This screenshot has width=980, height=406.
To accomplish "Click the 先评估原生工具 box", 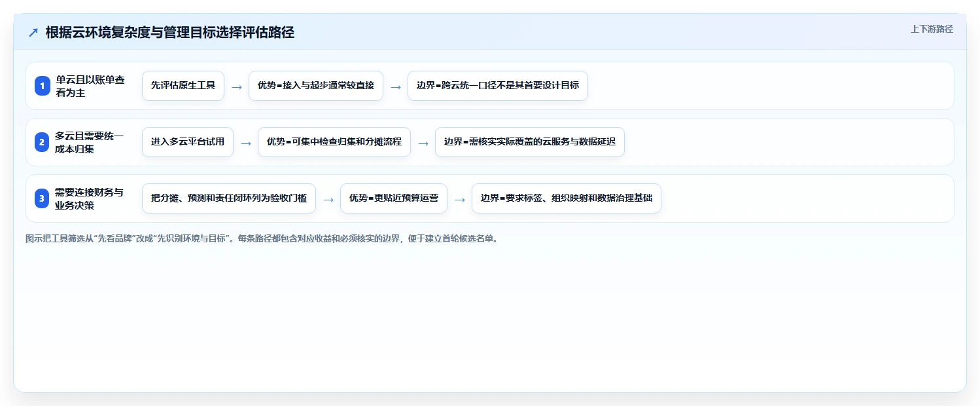I will (x=183, y=86).
